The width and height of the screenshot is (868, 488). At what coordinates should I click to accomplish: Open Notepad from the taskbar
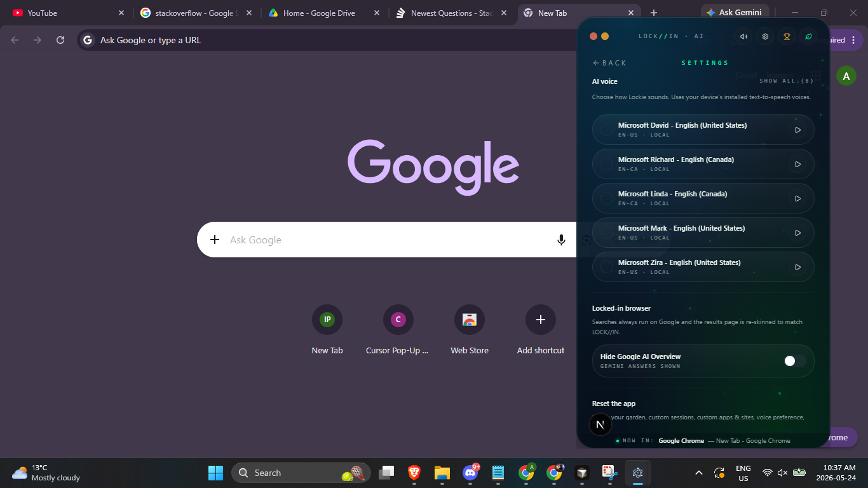pos(498,473)
